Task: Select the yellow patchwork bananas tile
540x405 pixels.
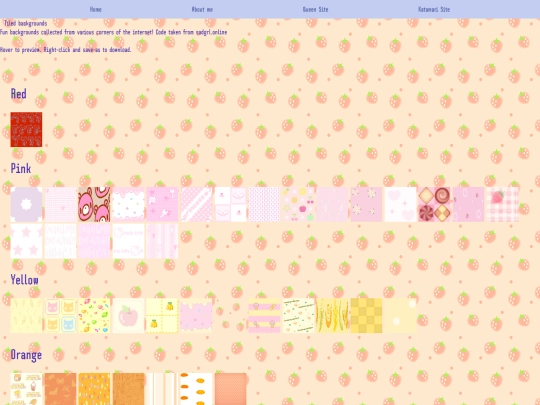Action: [x=162, y=316]
